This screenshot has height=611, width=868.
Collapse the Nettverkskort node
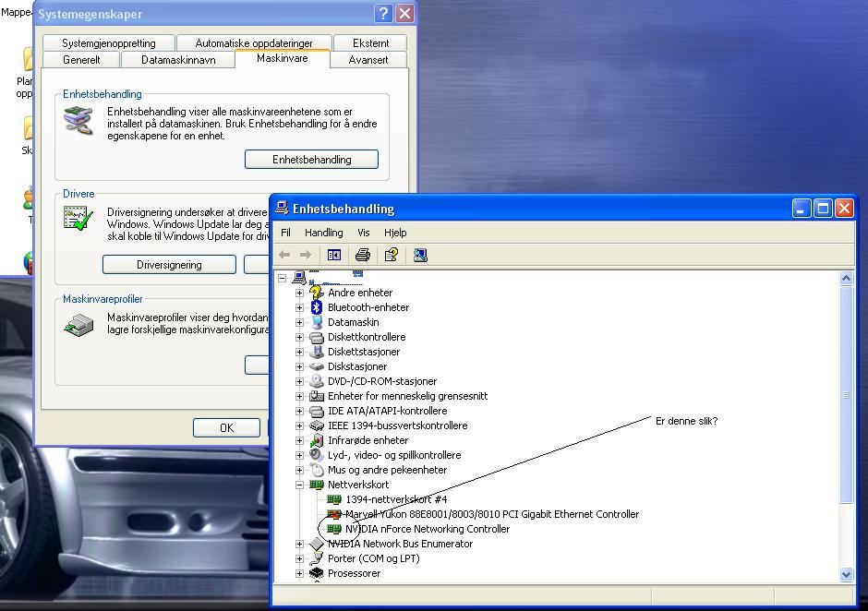(x=299, y=485)
